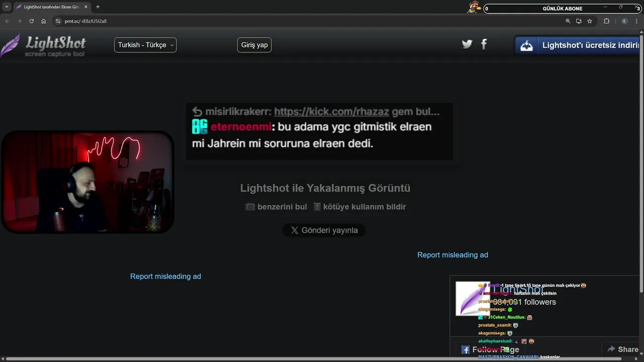Click the kick.com/rhazaz link in screenshot
The image size is (644, 362).
pyautogui.click(x=332, y=112)
